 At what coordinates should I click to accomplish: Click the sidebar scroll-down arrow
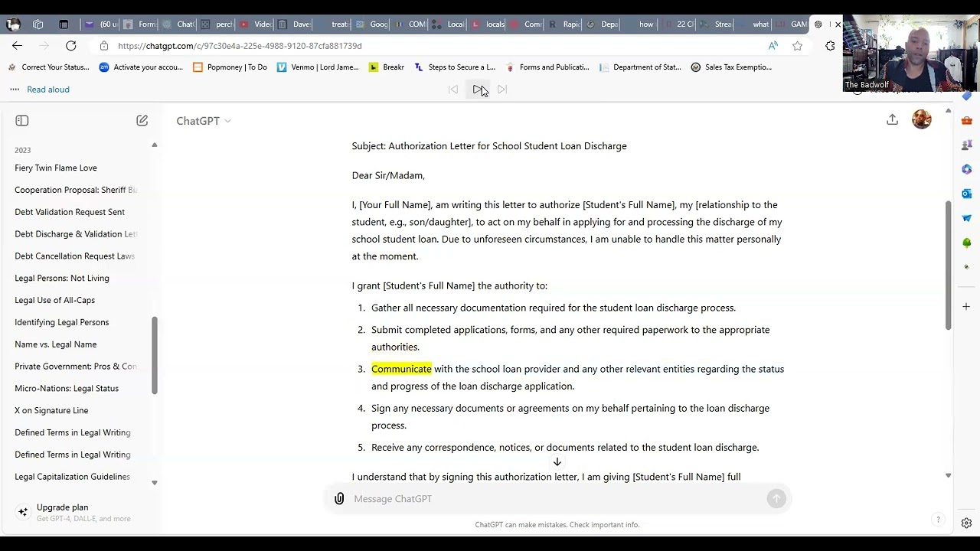pos(154,483)
